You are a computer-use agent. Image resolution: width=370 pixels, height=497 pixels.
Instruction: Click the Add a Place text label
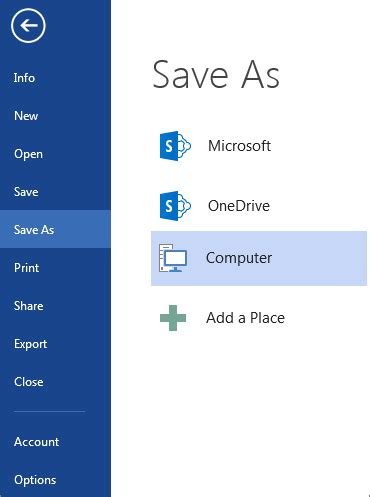245,318
